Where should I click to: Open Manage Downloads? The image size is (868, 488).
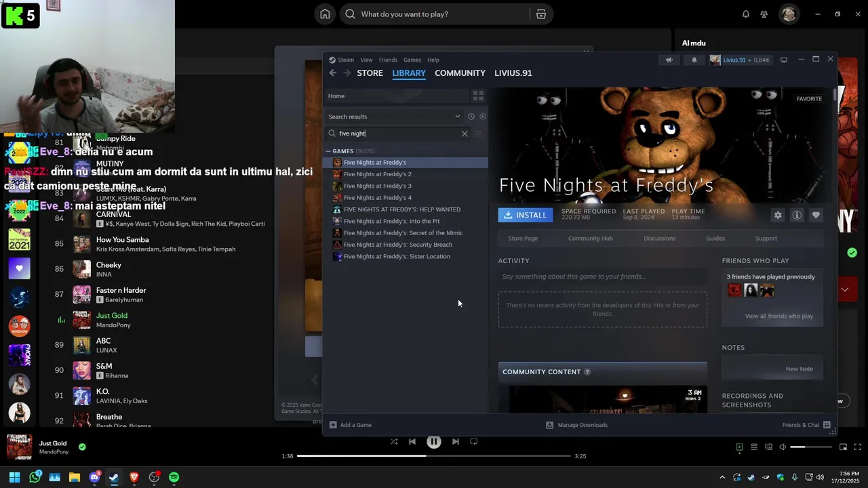click(577, 425)
